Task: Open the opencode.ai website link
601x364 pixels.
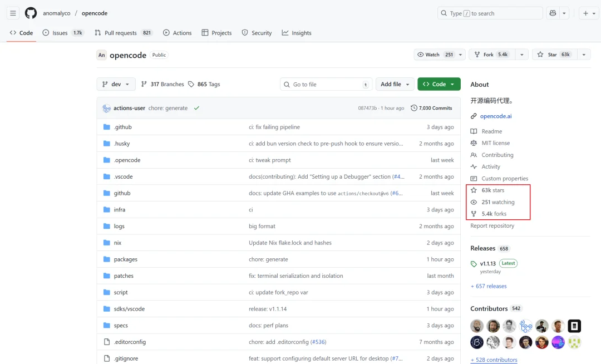Action: tap(496, 116)
